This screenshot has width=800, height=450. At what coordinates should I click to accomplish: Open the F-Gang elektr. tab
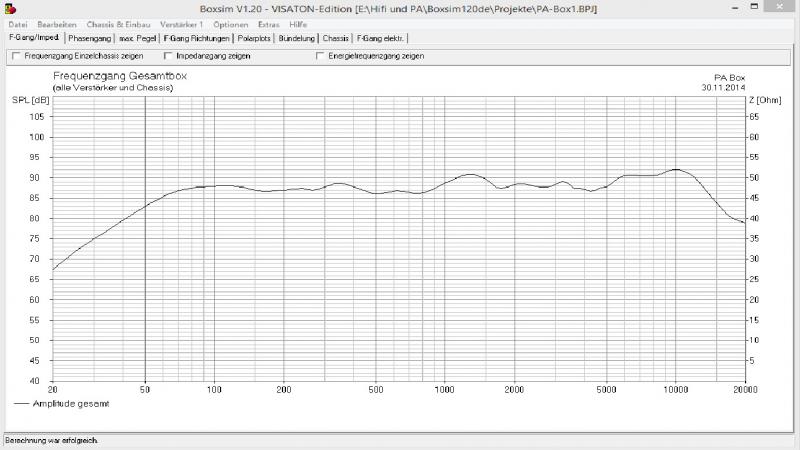coord(380,38)
